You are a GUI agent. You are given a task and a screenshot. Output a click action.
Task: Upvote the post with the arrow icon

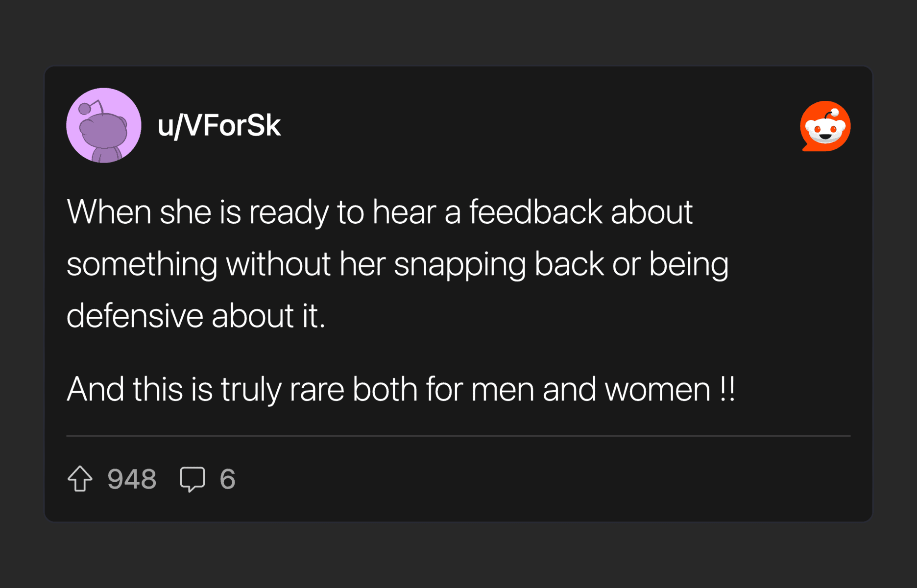80,478
